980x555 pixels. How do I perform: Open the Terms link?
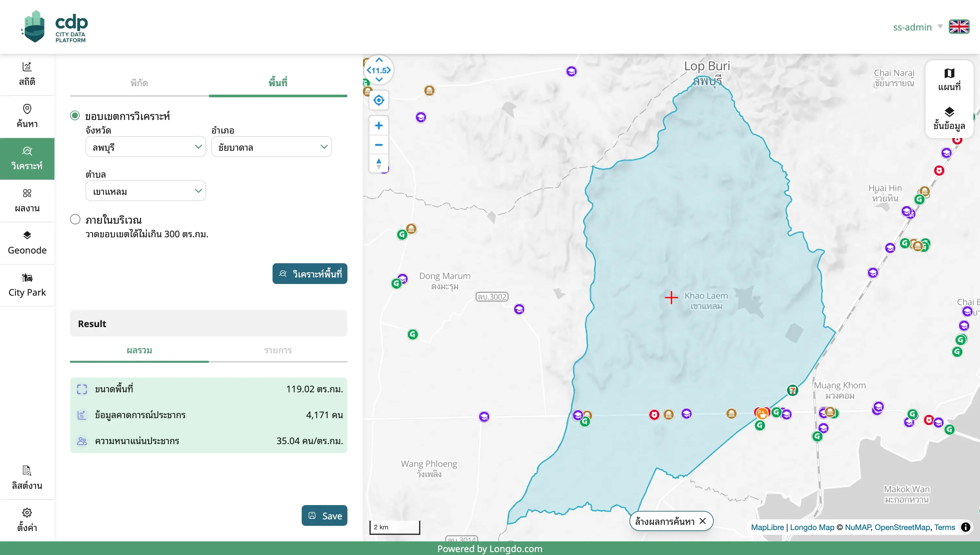(x=945, y=527)
